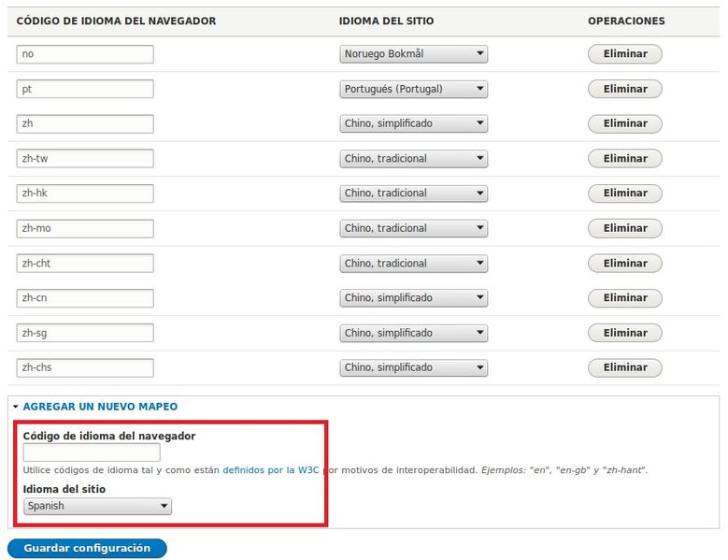Screen dimensions: 728x560
Task: Collapse the 'Agregar un nuevo mapeo' section
Action: [100, 407]
